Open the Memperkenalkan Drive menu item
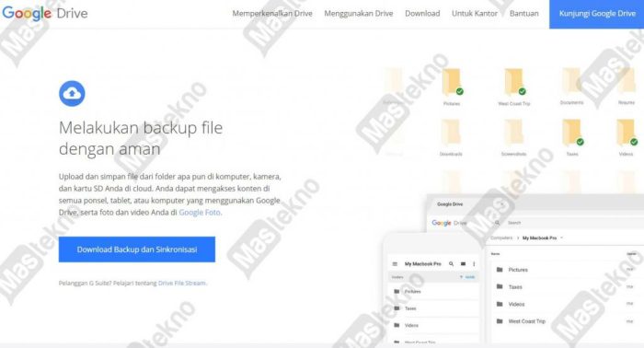 [x=272, y=13]
